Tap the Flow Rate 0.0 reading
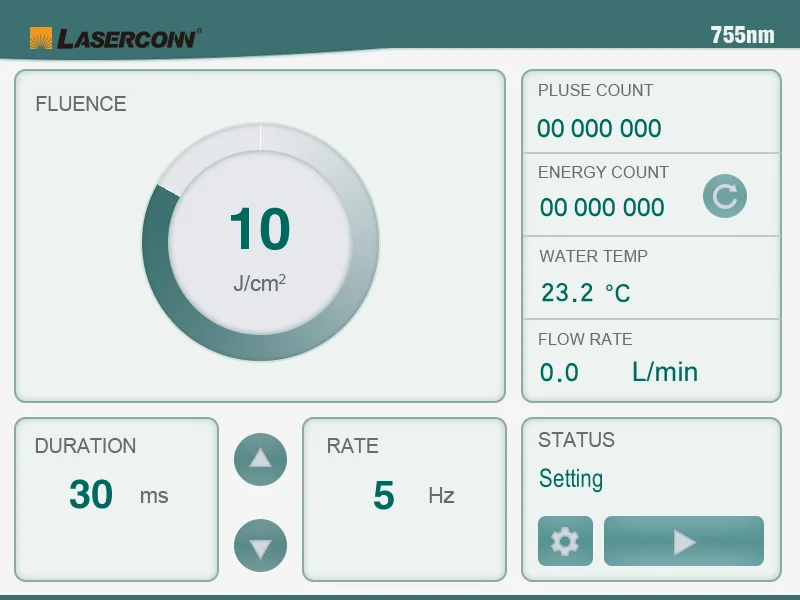Image resolution: width=800 pixels, height=600 pixels. click(x=559, y=373)
